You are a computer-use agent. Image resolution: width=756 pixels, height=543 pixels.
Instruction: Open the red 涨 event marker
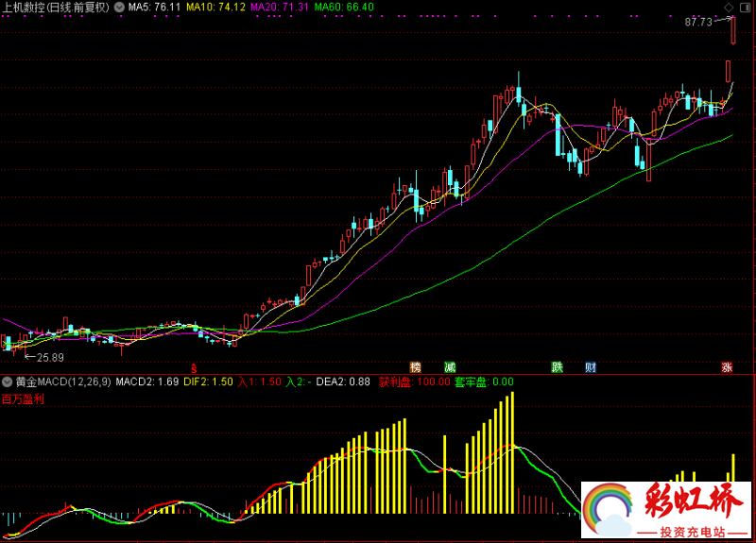(727, 367)
